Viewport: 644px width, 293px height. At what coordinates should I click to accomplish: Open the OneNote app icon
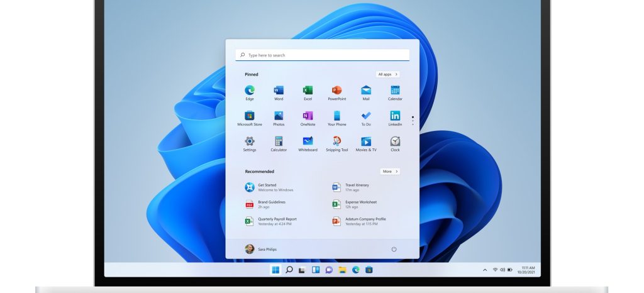point(308,116)
